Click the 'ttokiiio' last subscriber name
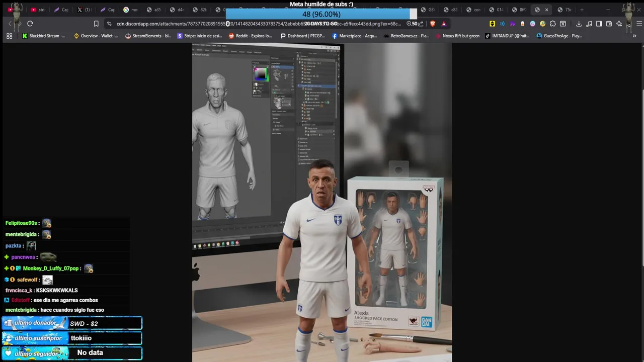644x362 pixels. 81,338
